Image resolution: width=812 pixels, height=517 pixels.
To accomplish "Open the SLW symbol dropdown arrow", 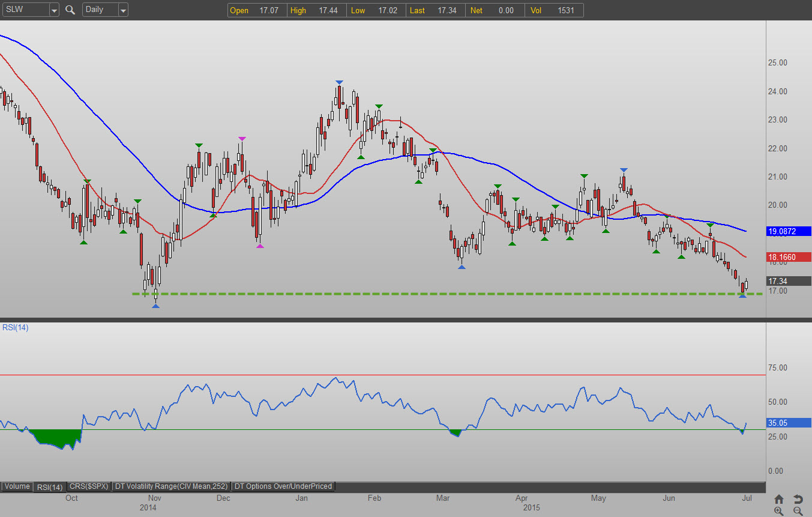I will pyautogui.click(x=54, y=10).
